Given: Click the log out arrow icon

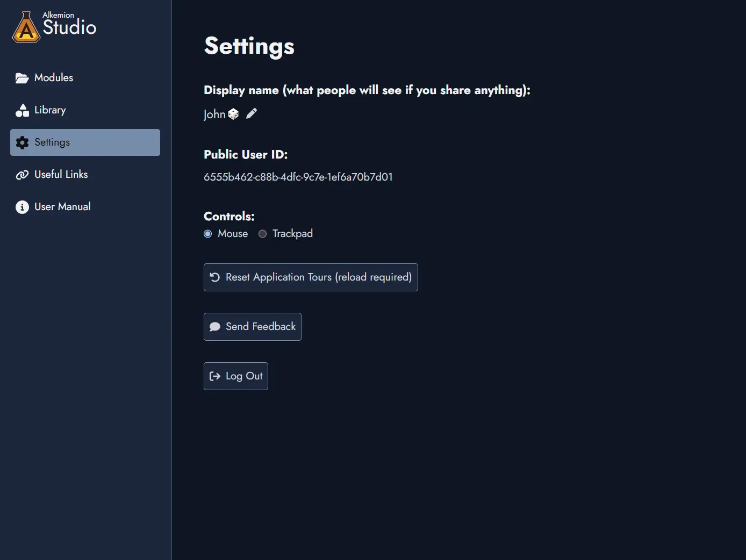Looking at the screenshot, I should [x=215, y=376].
